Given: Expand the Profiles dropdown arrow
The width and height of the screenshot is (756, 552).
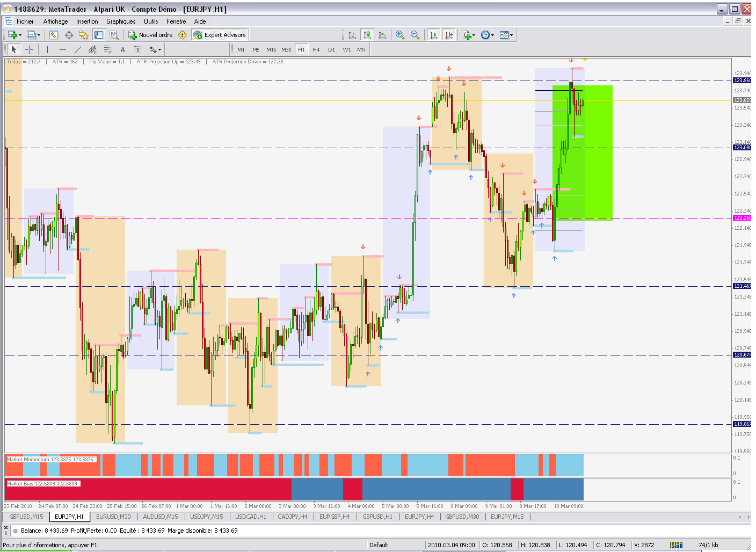Looking at the screenshot, I should [39, 35].
